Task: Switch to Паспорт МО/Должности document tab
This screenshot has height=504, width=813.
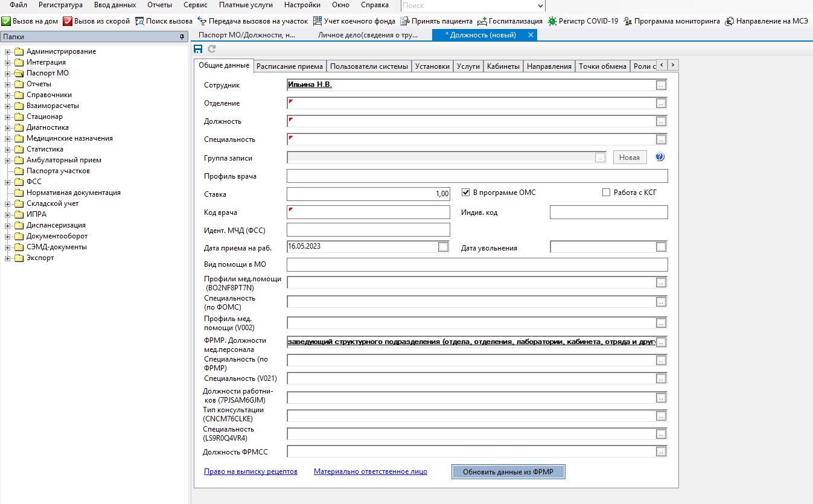Action: [247, 35]
